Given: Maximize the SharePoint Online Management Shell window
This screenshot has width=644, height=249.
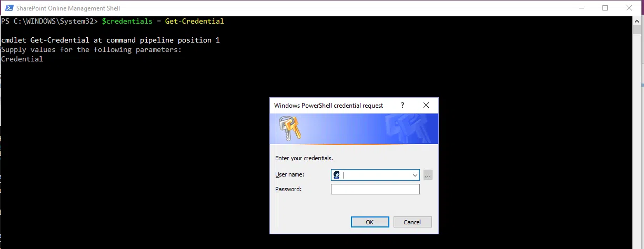Looking at the screenshot, I should click(x=605, y=8).
